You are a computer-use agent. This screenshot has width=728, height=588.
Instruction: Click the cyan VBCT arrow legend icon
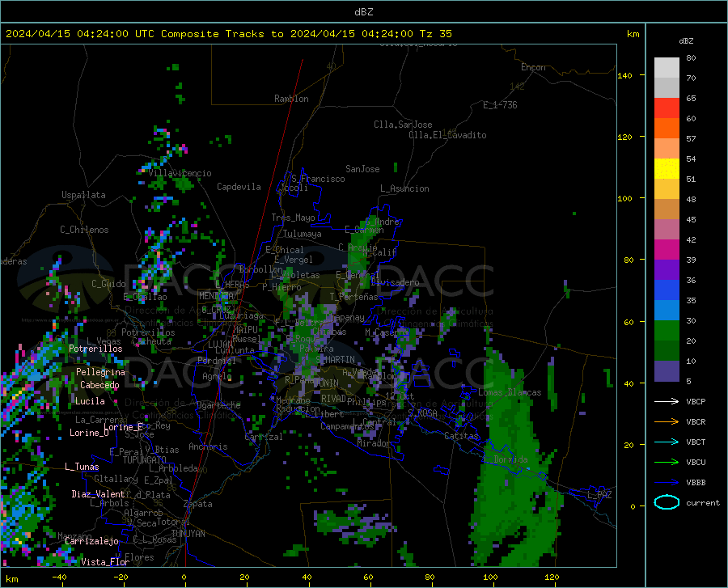pyautogui.click(x=667, y=442)
